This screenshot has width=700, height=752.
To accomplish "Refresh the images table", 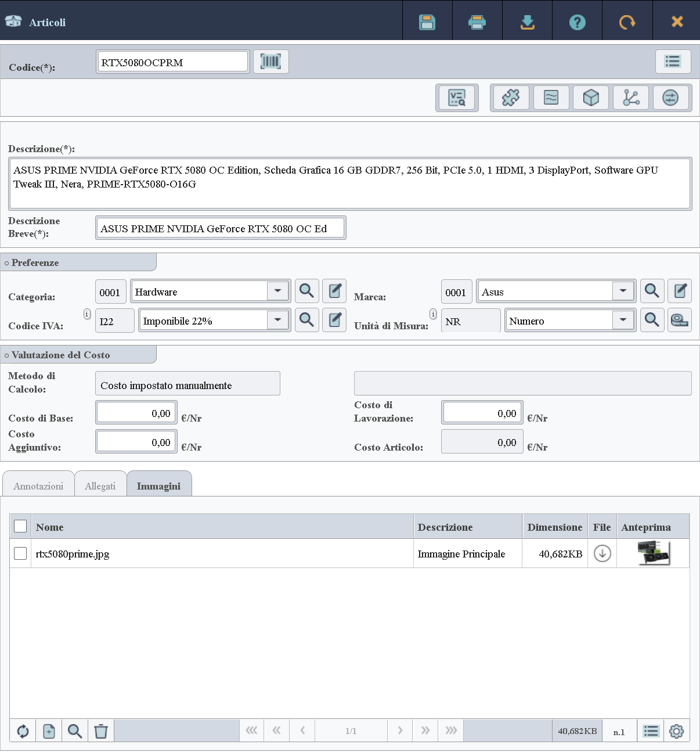I will click(23, 731).
